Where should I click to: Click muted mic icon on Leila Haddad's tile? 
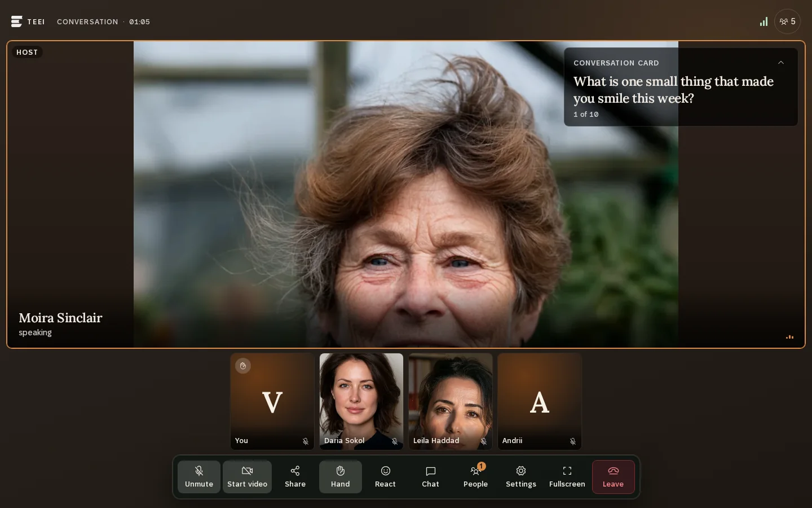[484, 441]
